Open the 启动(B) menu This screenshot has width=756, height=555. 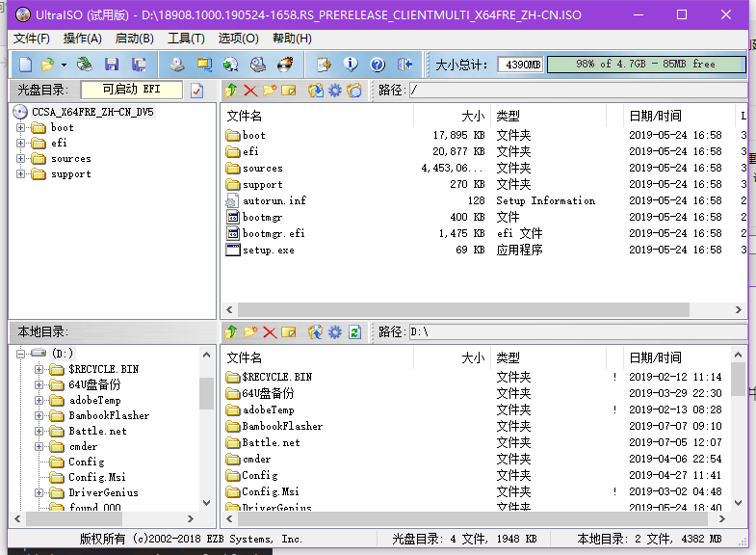tap(134, 39)
